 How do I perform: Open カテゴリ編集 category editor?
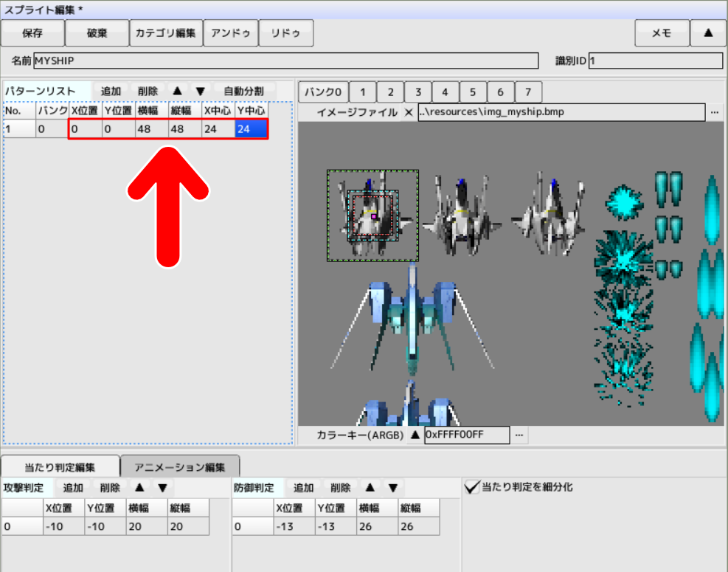(x=164, y=33)
